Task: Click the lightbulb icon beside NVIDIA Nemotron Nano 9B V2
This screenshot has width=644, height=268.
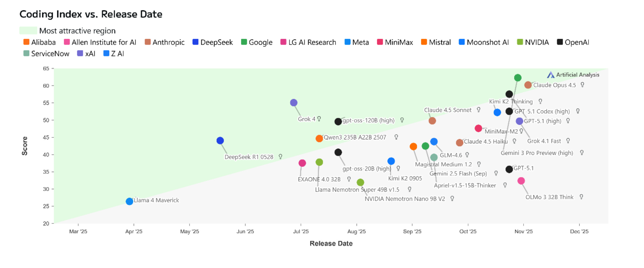Action: point(452,199)
